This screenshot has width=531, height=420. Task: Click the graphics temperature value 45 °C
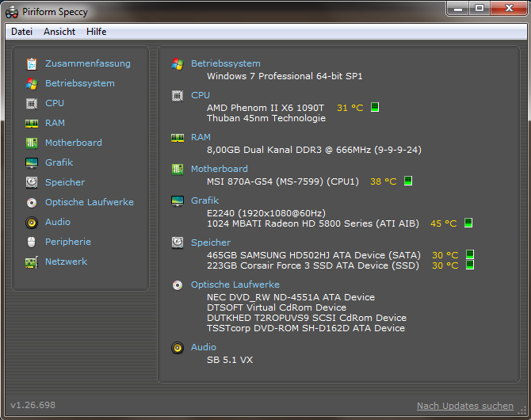pos(443,223)
